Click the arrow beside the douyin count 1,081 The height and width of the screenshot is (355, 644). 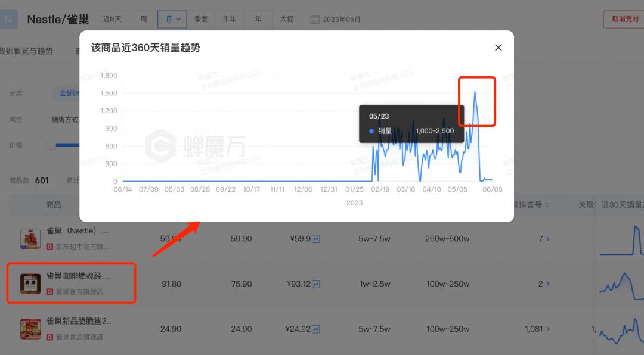[548, 329]
